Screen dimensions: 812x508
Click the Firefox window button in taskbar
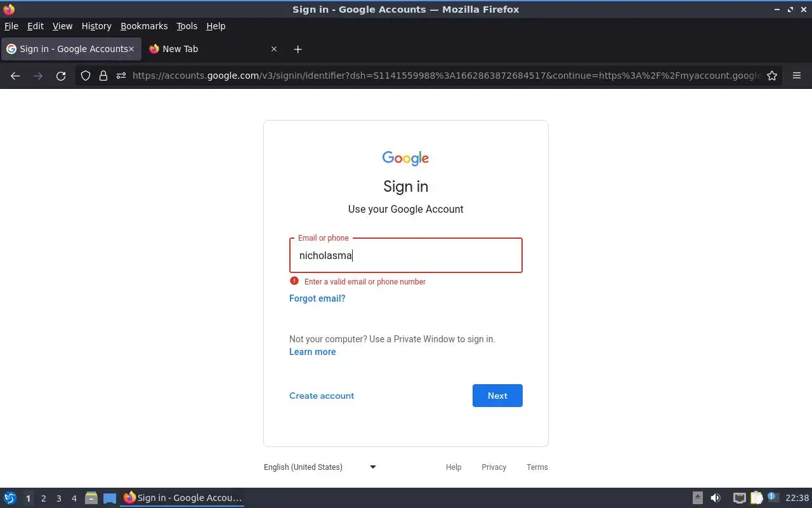coord(183,498)
